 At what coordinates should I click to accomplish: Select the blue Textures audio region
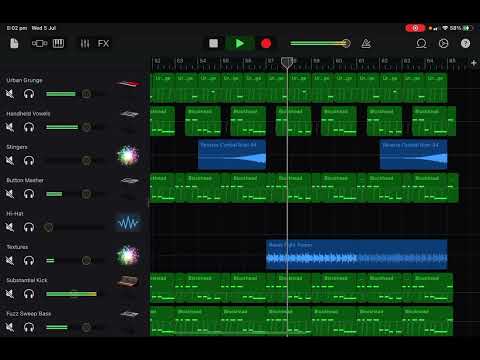[357, 254]
